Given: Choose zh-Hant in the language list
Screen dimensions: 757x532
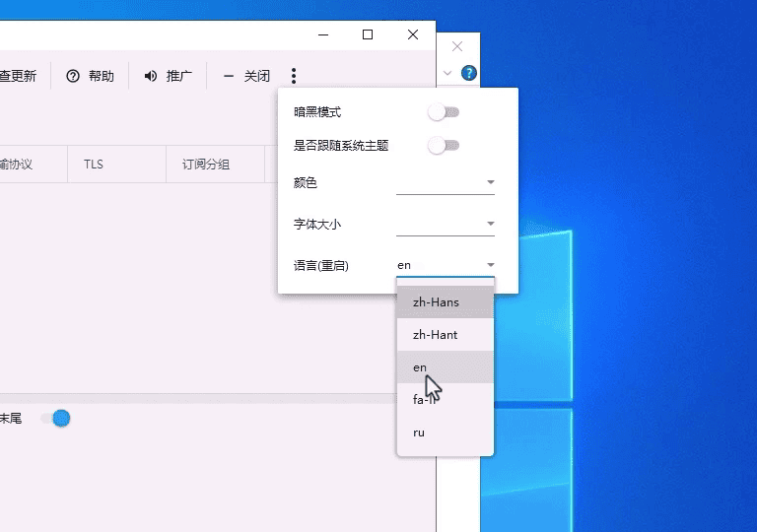Looking at the screenshot, I should coord(435,335).
